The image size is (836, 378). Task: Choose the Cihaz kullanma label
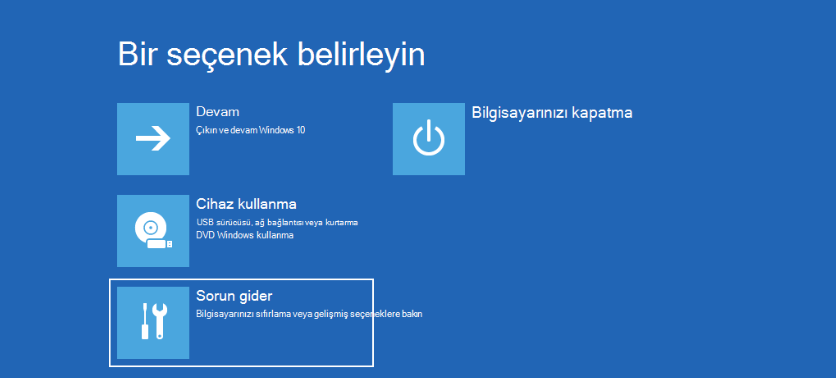(x=246, y=204)
